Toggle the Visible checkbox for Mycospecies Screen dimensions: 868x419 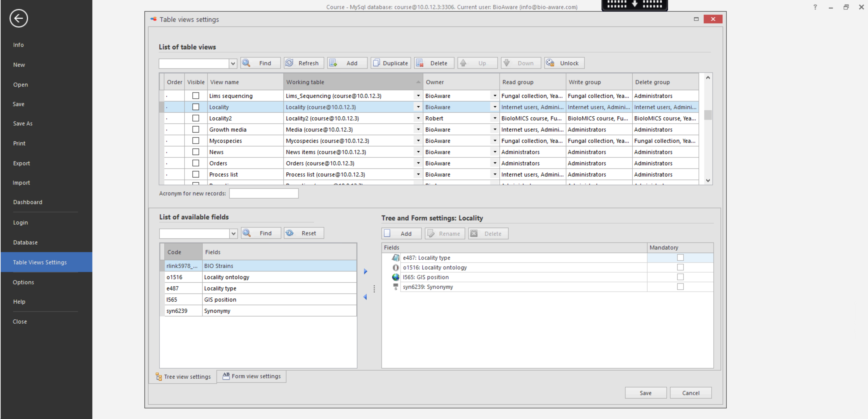pyautogui.click(x=195, y=140)
